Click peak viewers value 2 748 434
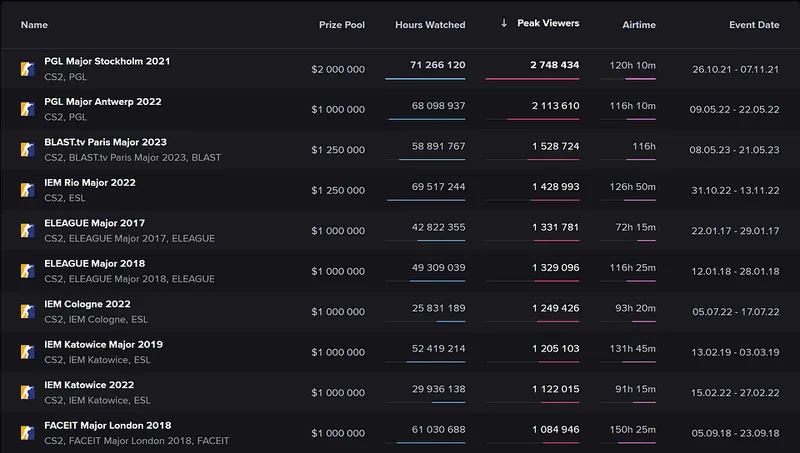 tap(555, 65)
